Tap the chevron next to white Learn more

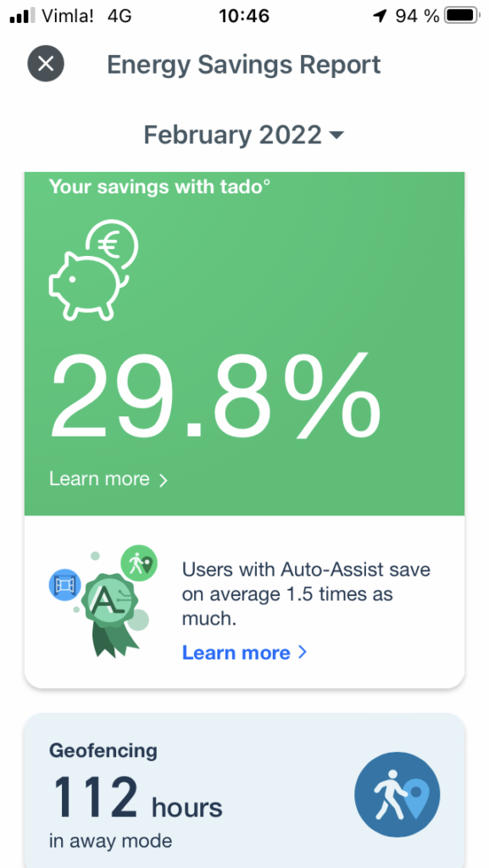coord(163,480)
